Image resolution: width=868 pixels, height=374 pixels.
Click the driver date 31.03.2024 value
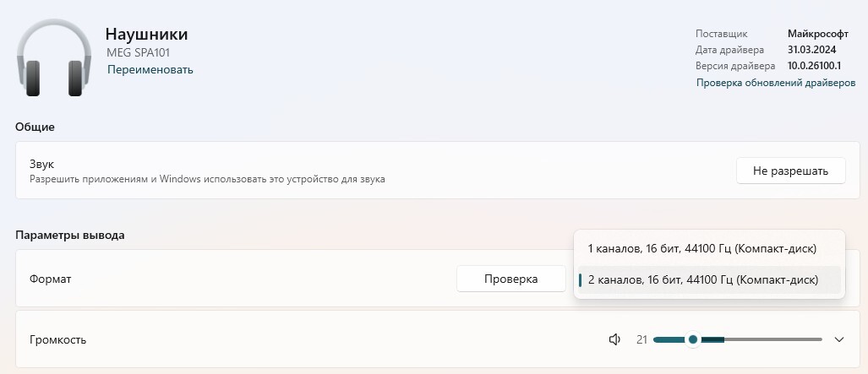coord(811,50)
